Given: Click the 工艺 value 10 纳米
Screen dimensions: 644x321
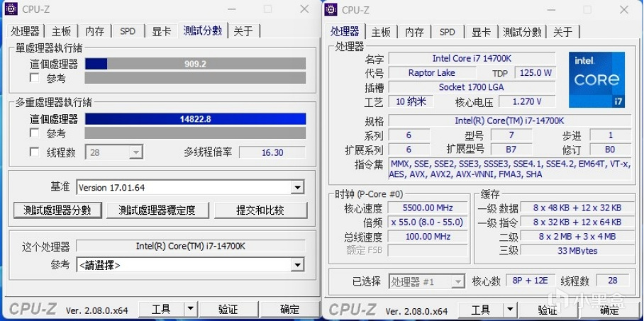Looking at the screenshot, I should click(411, 101).
